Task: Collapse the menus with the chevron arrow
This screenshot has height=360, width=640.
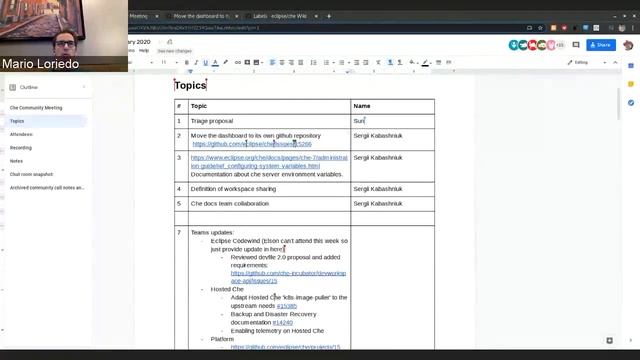Action: pos(615,62)
